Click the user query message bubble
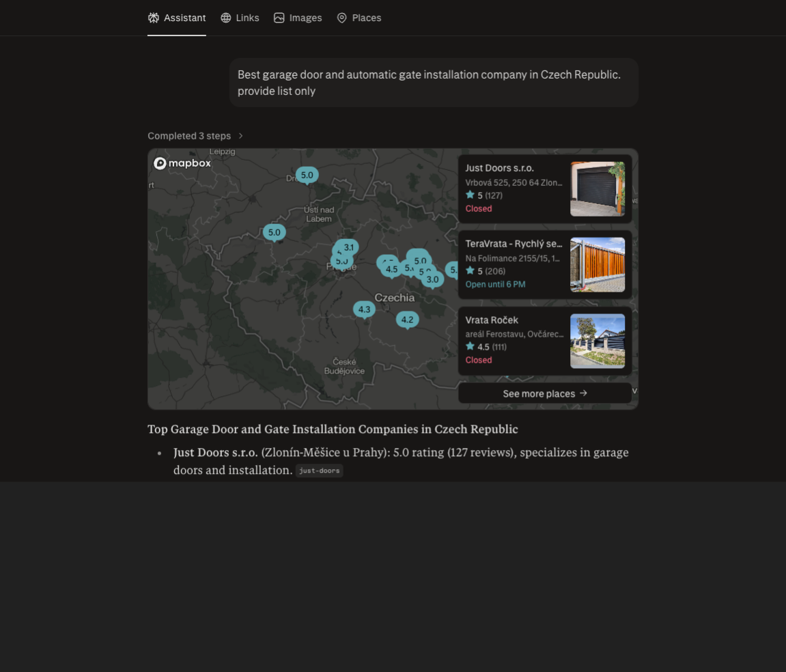Image resolution: width=786 pixels, height=672 pixels. (x=434, y=83)
